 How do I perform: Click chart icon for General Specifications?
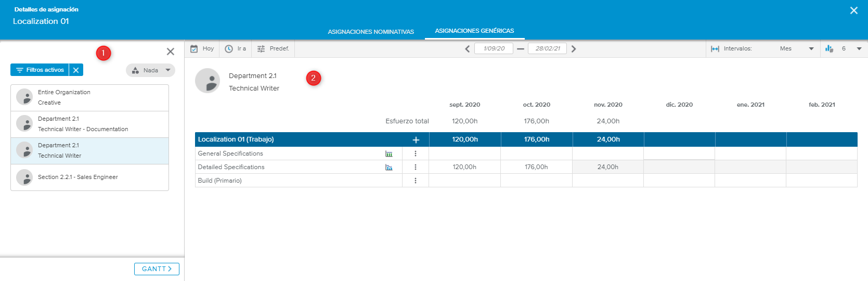click(388, 154)
